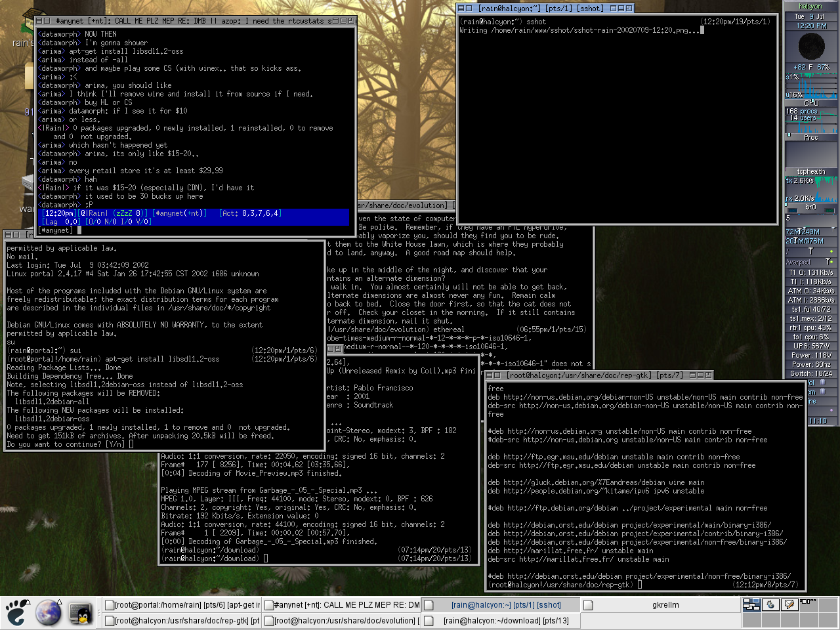840x630 pixels.
Task: Click the 'Playing MPEG stream from Garbage' line
Action: point(269,490)
